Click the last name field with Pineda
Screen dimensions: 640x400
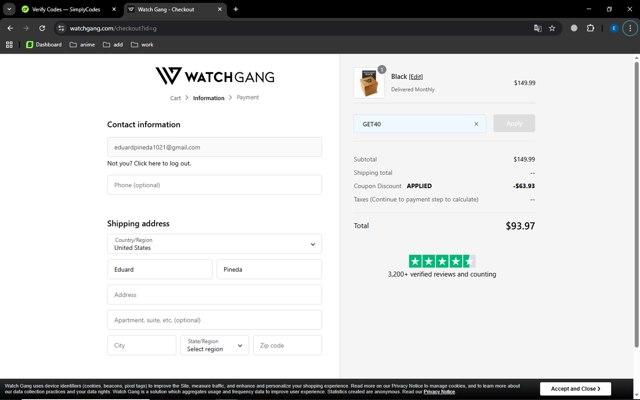point(269,269)
